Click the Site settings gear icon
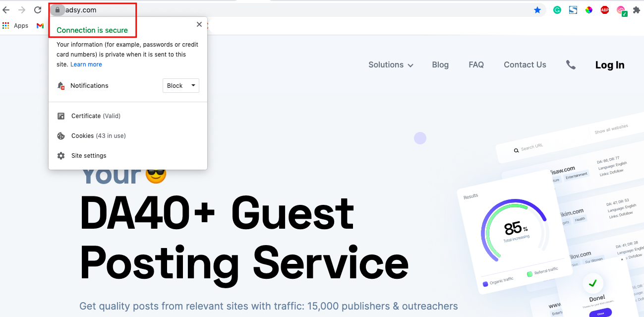The height and width of the screenshot is (317, 644). (61, 156)
